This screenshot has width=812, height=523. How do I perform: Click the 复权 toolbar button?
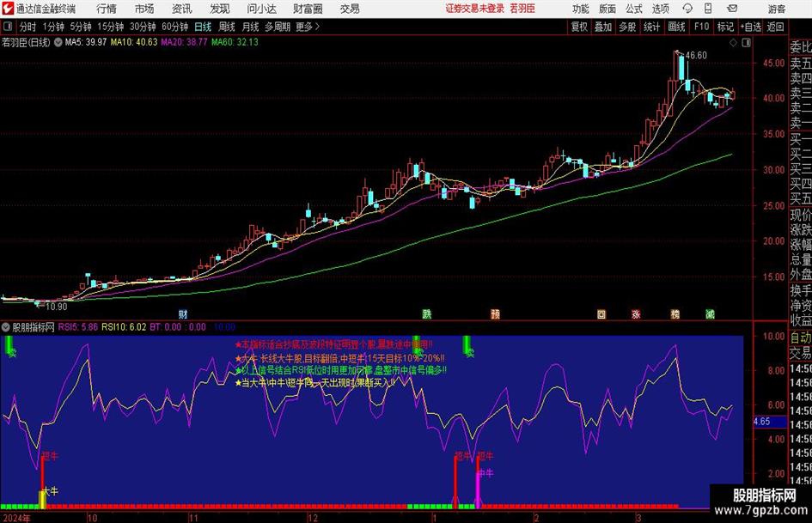579,27
